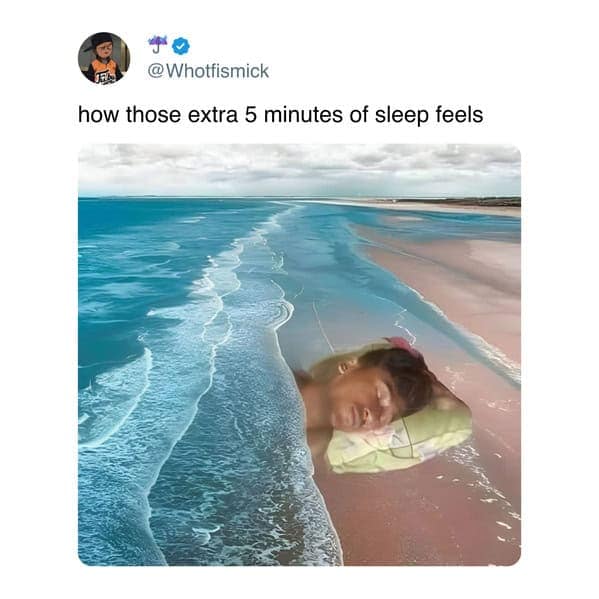Click the number "5" in the tweet

pos(250,115)
